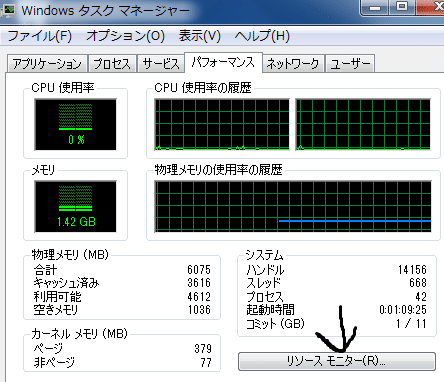
Task: Click the 非ページ value 77
Action: point(206,362)
